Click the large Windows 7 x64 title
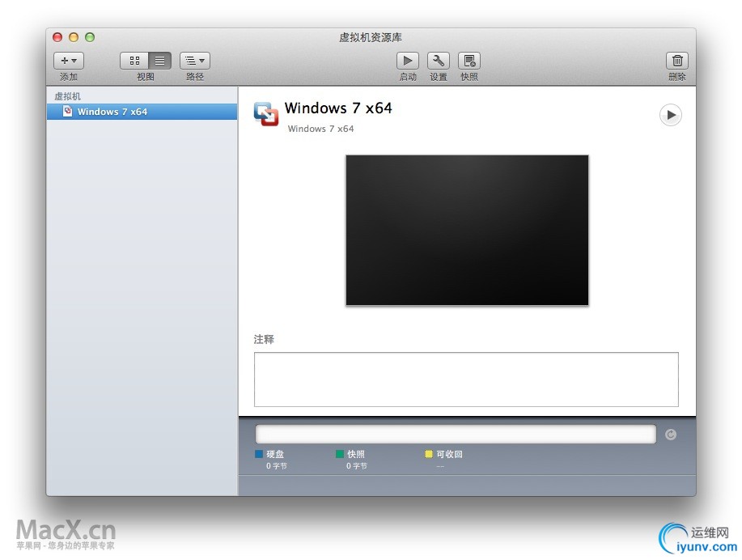Viewport: 742px width, 560px height. pos(338,108)
